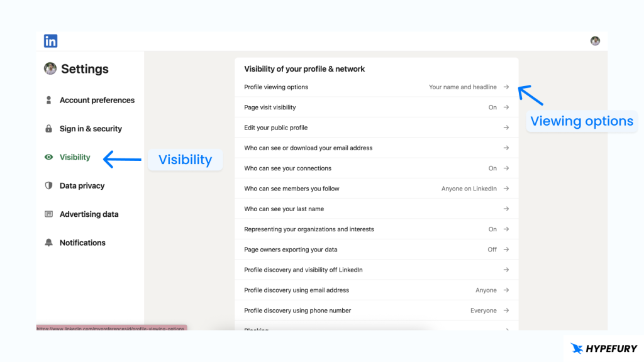Toggle Representing your organizations and interests

(506, 229)
